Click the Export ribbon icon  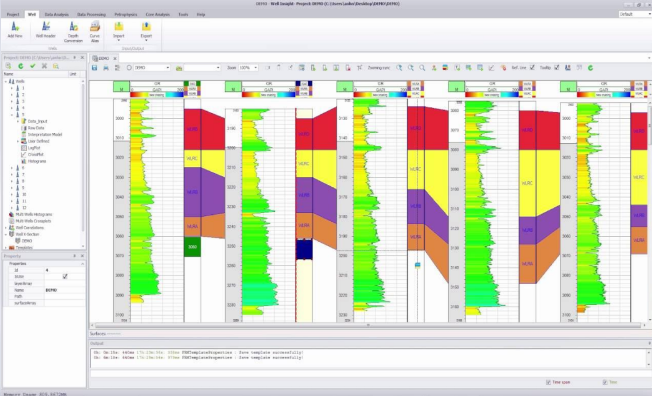(x=146, y=27)
